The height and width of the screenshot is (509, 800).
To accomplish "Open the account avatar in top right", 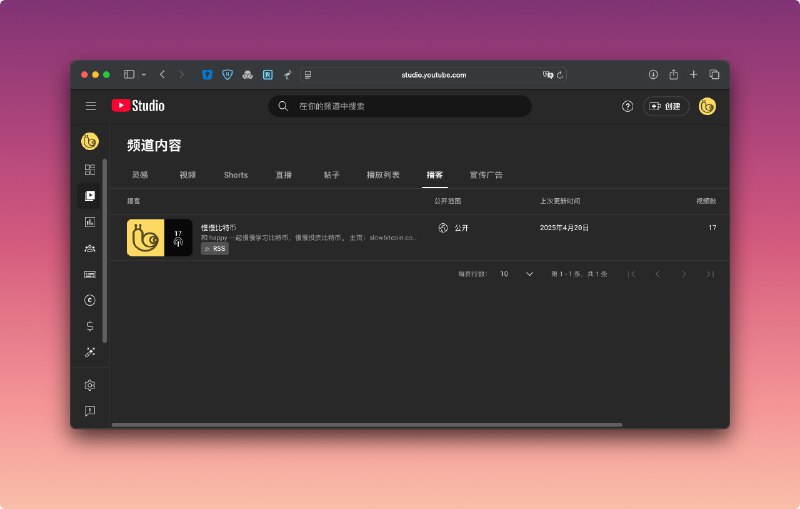I will coord(707,106).
